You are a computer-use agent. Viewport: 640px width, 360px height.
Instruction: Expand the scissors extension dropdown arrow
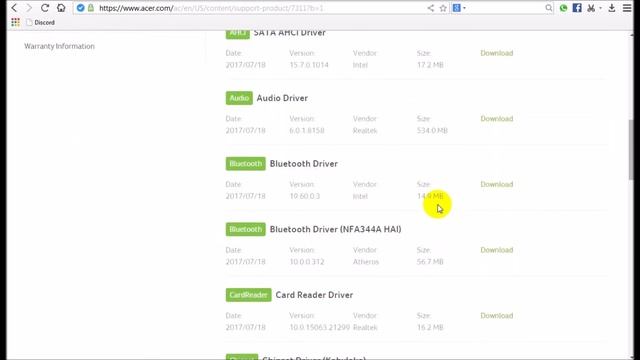(600, 8)
